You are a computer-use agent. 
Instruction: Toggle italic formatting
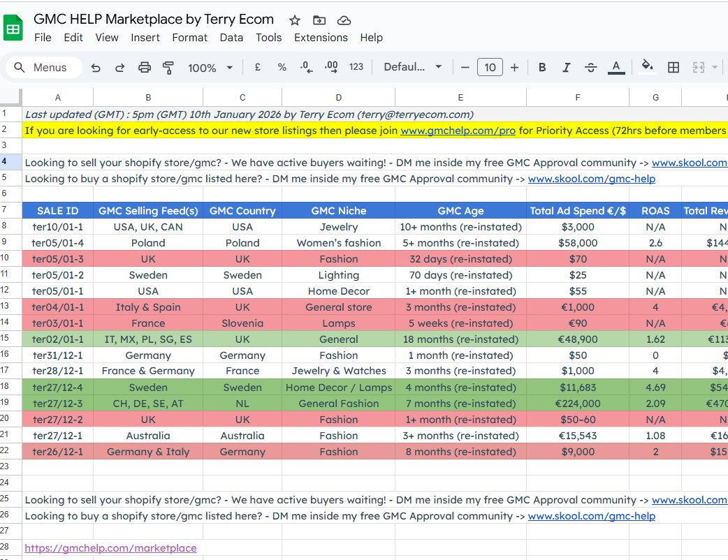[x=566, y=68]
